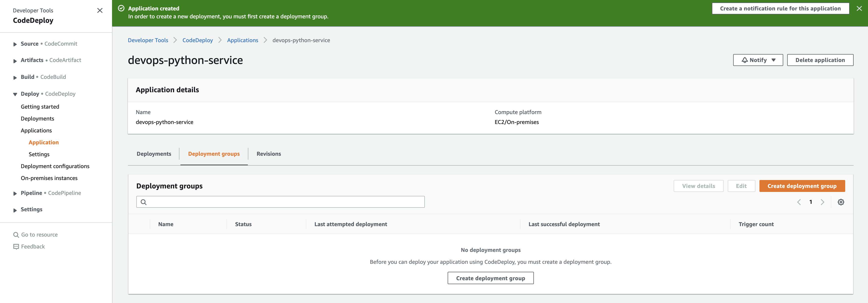Click the Go to resource search icon
Image resolution: width=868 pixels, height=303 pixels.
[16, 235]
